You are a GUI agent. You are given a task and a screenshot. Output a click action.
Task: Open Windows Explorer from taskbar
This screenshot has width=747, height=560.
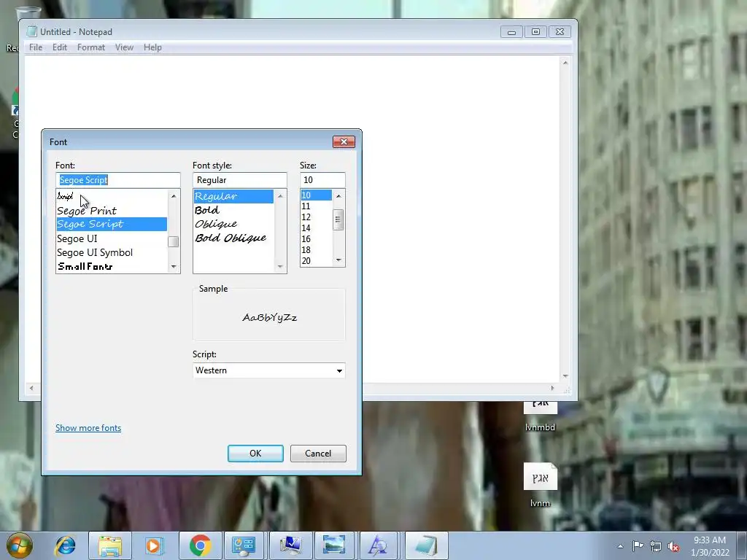110,545
